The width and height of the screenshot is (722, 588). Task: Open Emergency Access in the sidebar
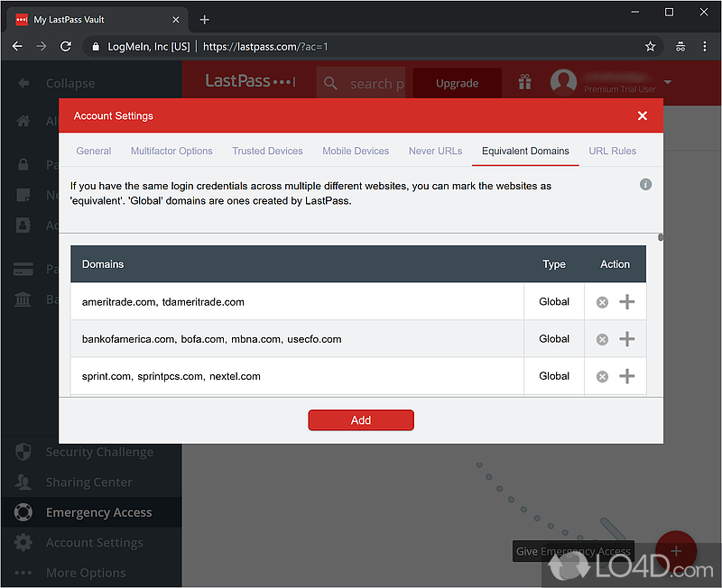pos(98,512)
